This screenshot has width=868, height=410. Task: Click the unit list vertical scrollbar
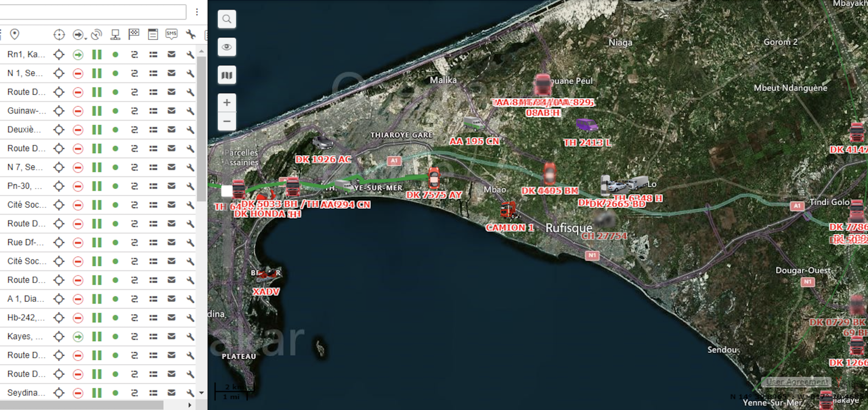tap(201, 130)
